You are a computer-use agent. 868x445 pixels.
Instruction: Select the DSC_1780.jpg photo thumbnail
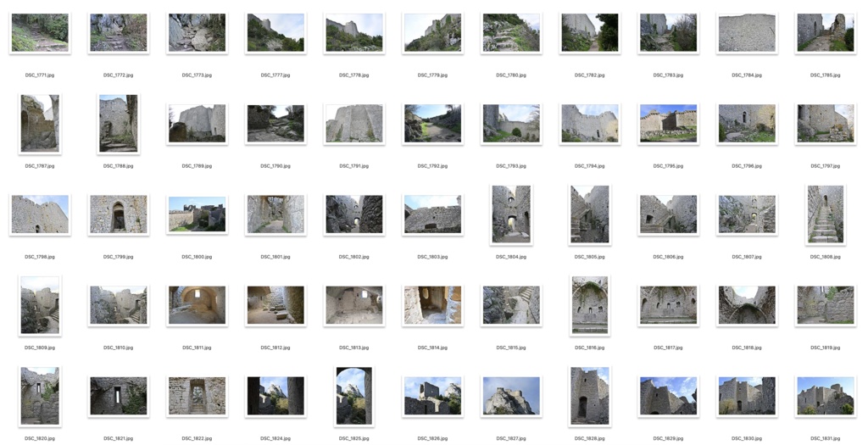[511, 33]
